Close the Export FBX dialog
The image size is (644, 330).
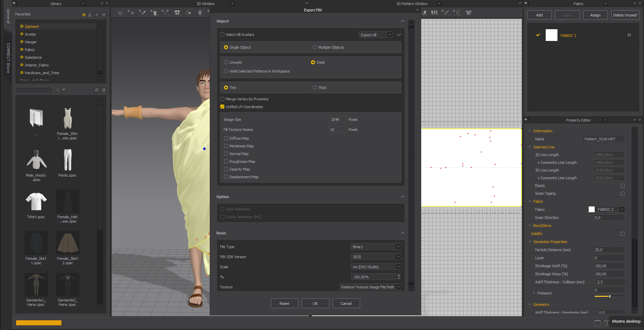point(417,10)
